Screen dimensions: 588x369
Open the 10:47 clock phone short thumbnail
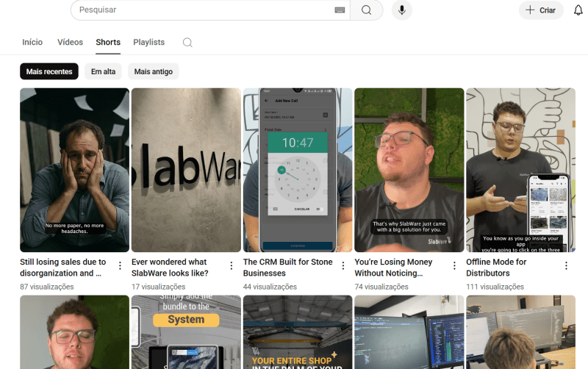pos(298,170)
